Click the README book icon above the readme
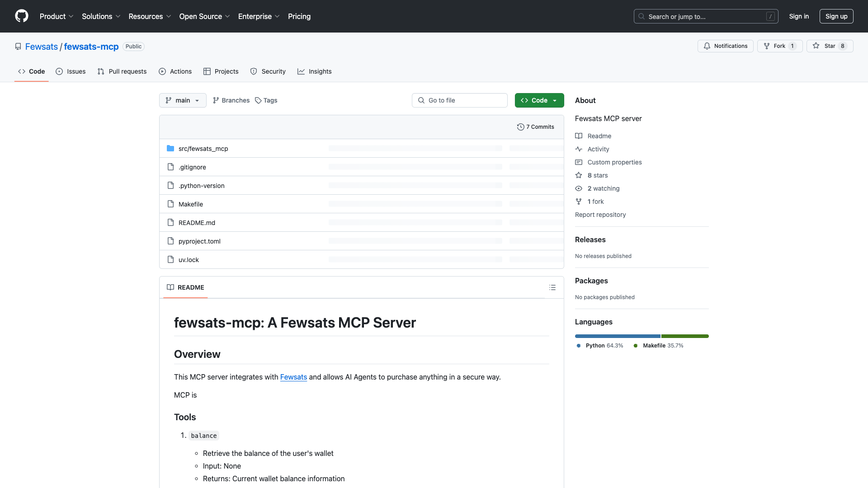Image resolution: width=868 pixels, height=488 pixels. (170, 287)
